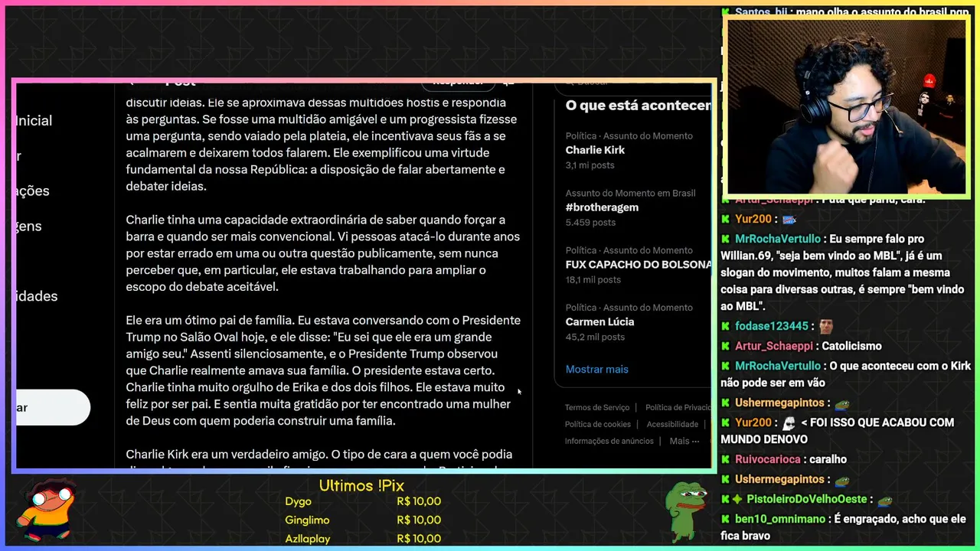Click Kick badge beside Ruivocarioca

(x=726, y=459)
